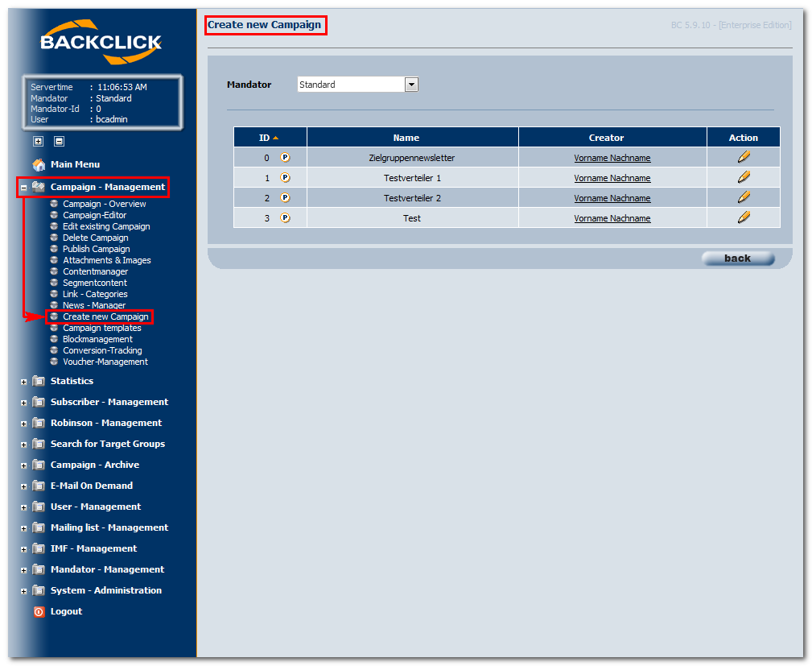This screenshot has width=812, height=666.
Task: Open Vorname Nachname creator link for Test
Action: click(612, 218)
